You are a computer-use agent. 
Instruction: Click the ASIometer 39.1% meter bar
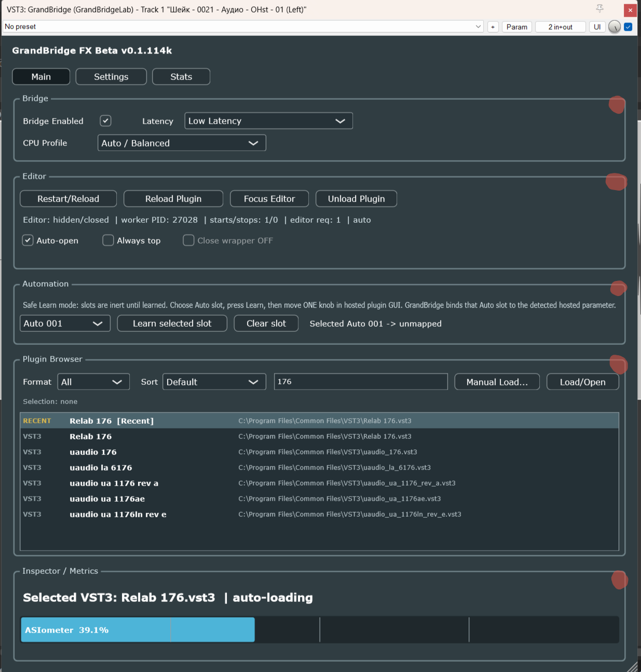click(320, 630)
